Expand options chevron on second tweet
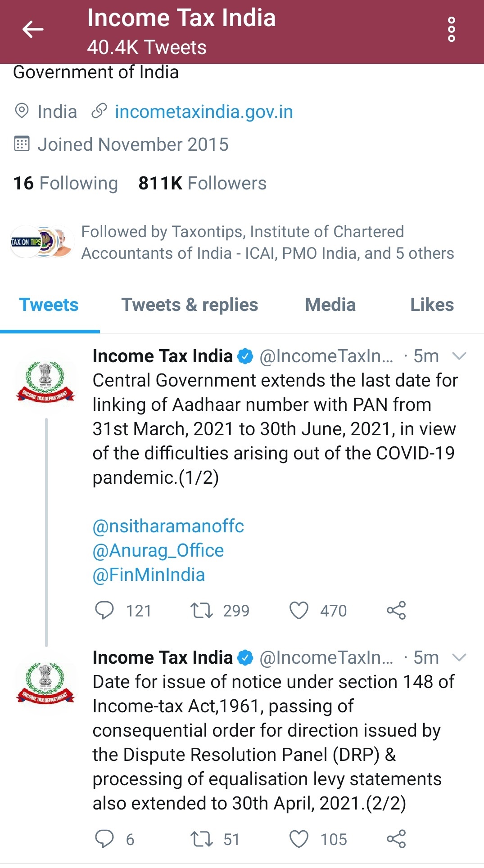This screenshot has width=484, height=868. 459,658
